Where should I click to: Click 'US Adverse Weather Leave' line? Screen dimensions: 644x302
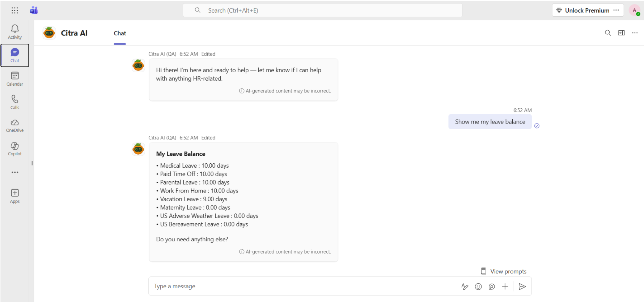click(x=209, y=216)
